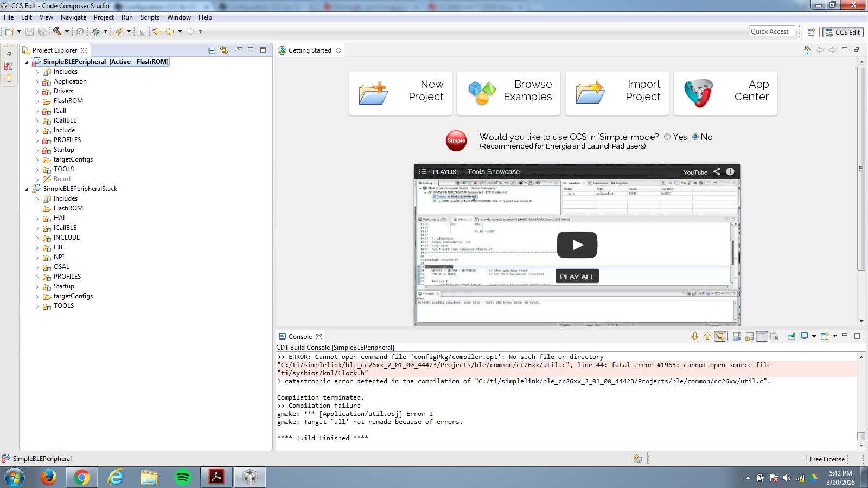Click Clear Console icon
868x488 pixels.
pos(775,336)
